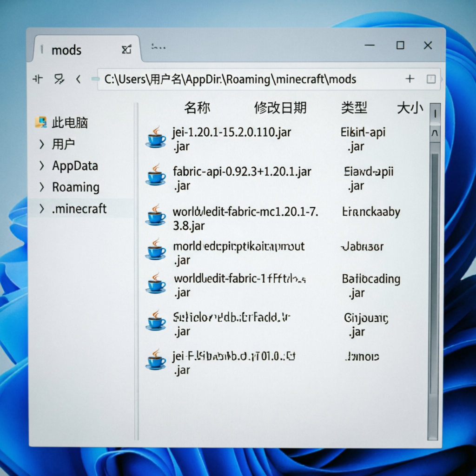The image size is (476, 476).
Task: Maximize the mods window
Action: click(x=400, y=45)
